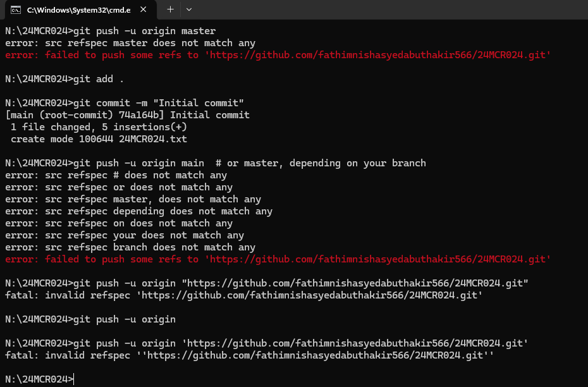Place the cursor at the last N:\24MCR024> prompt
Screen dimensions: 588x387
tap(74, 379)
